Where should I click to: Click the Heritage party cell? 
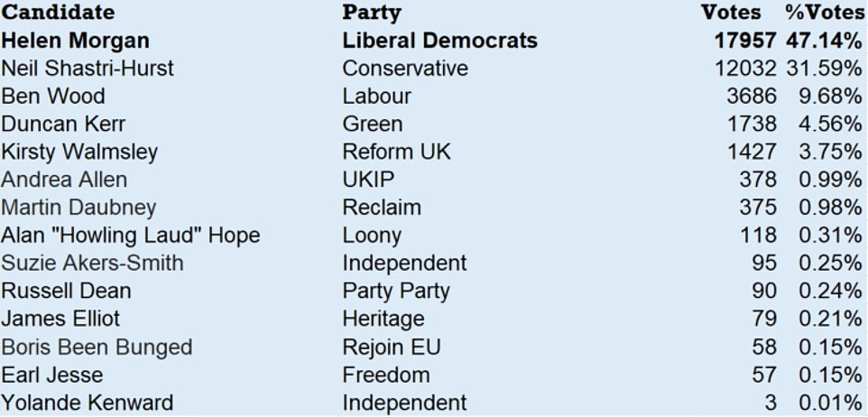tap(383, 319)
